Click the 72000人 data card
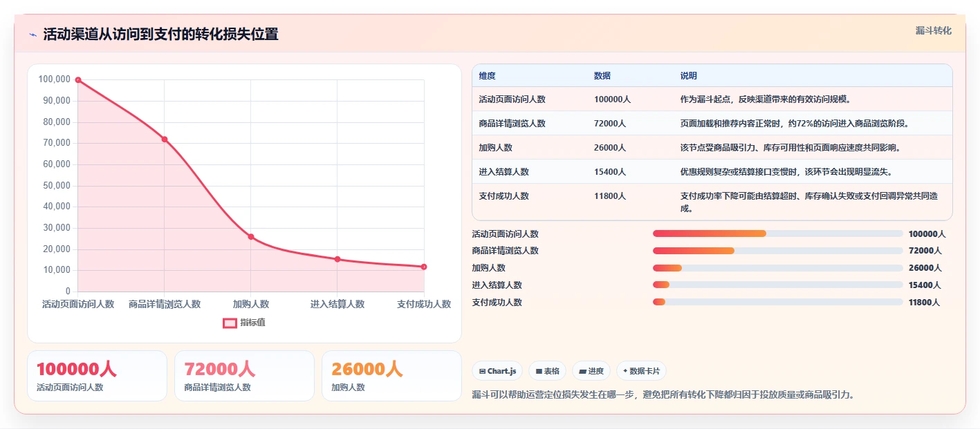The image size is (980, 429). pos(244,376)
